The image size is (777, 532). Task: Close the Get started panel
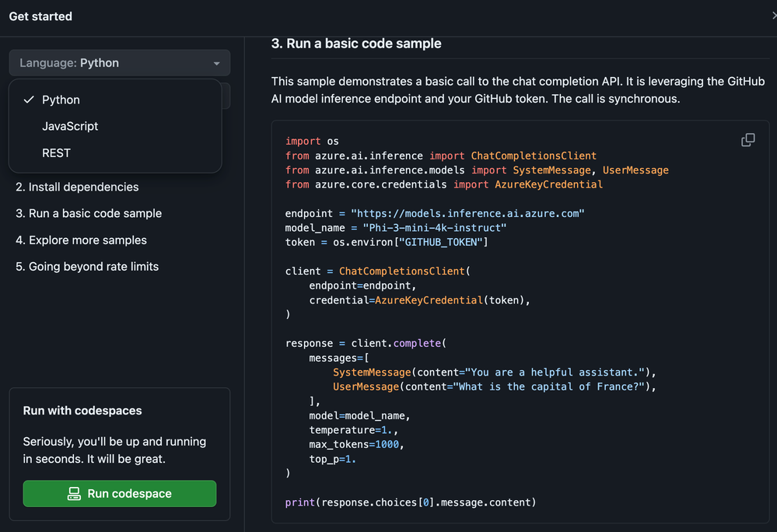click(773, 16)
